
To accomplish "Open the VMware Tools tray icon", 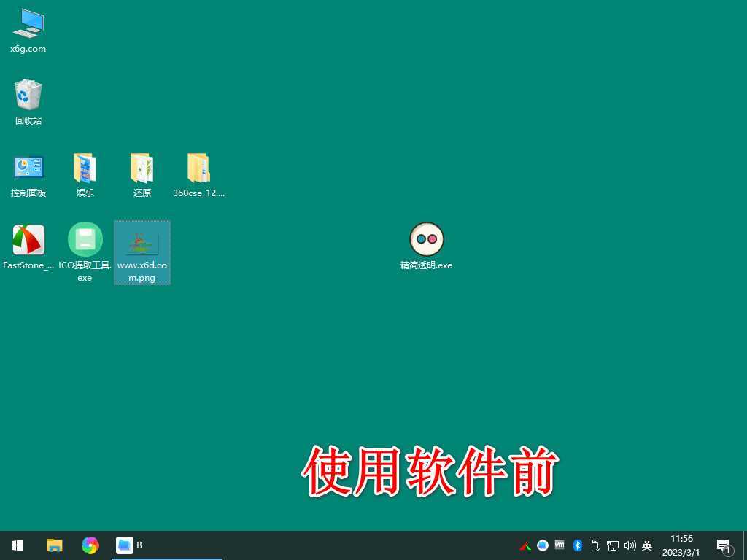I will click(560, 545).
